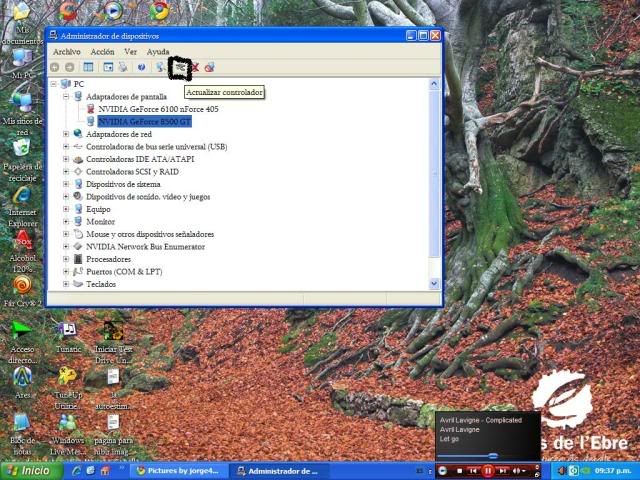Skip to previous track in media toolbar

[x=473, y=471]
